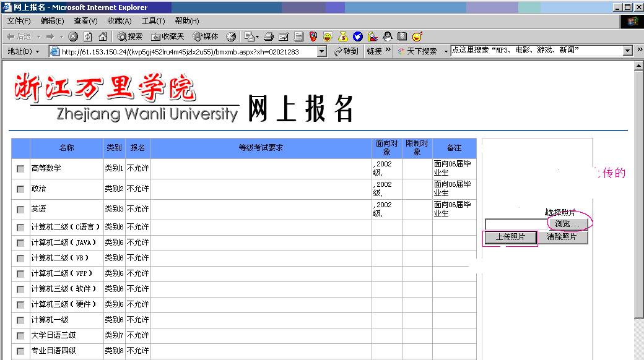Open the 工具(T) menu

click(153, 21)
